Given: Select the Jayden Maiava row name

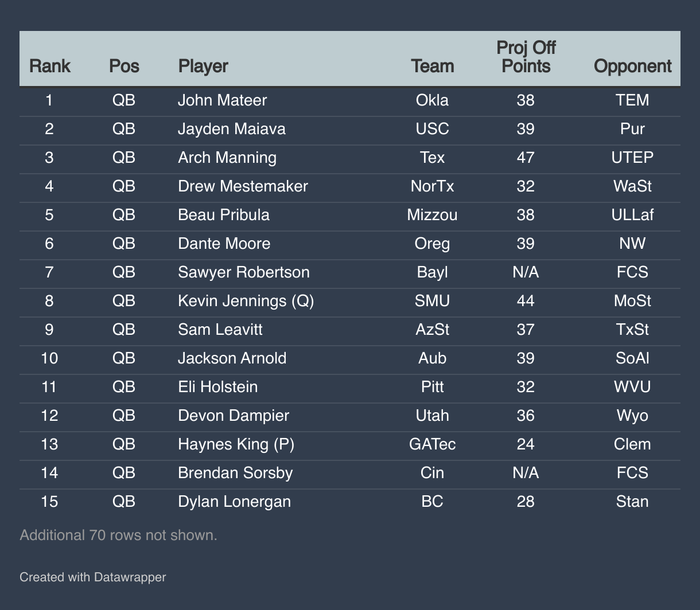Looking at the screenshot, I should click(x=231, y=129).
